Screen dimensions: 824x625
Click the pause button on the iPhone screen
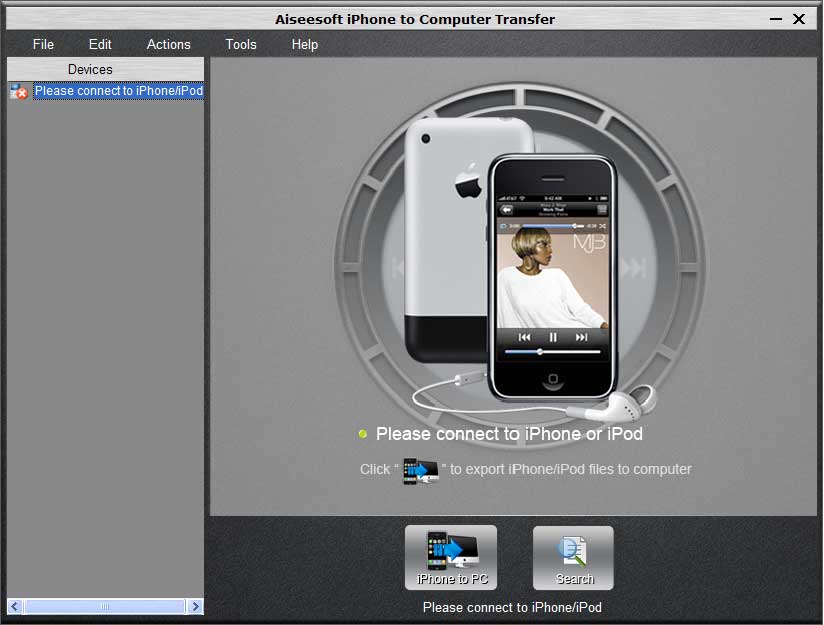(x=553, y=338)
